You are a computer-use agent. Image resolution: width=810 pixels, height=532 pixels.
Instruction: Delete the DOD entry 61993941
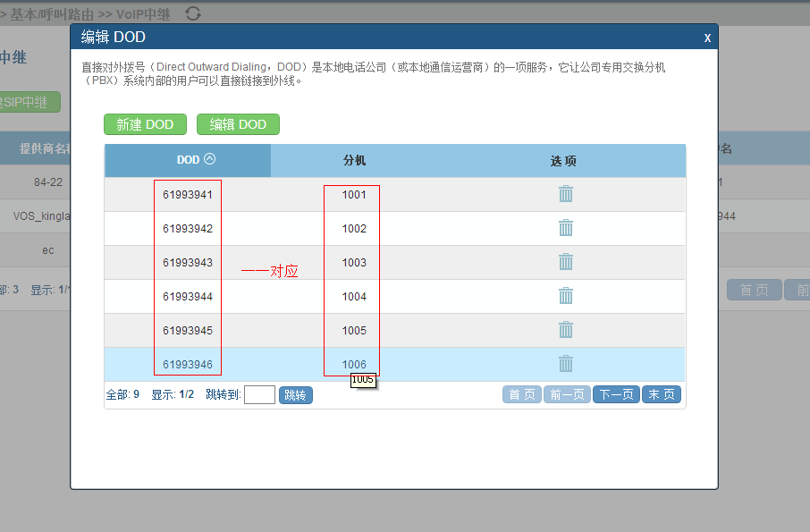[x=565, y=194]
